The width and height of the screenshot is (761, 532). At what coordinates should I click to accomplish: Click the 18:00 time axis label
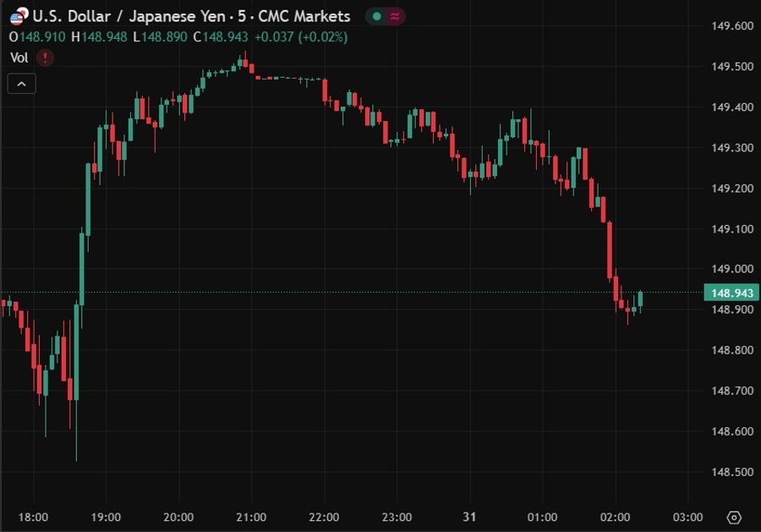pyautogui.click(x=33, y=518)
